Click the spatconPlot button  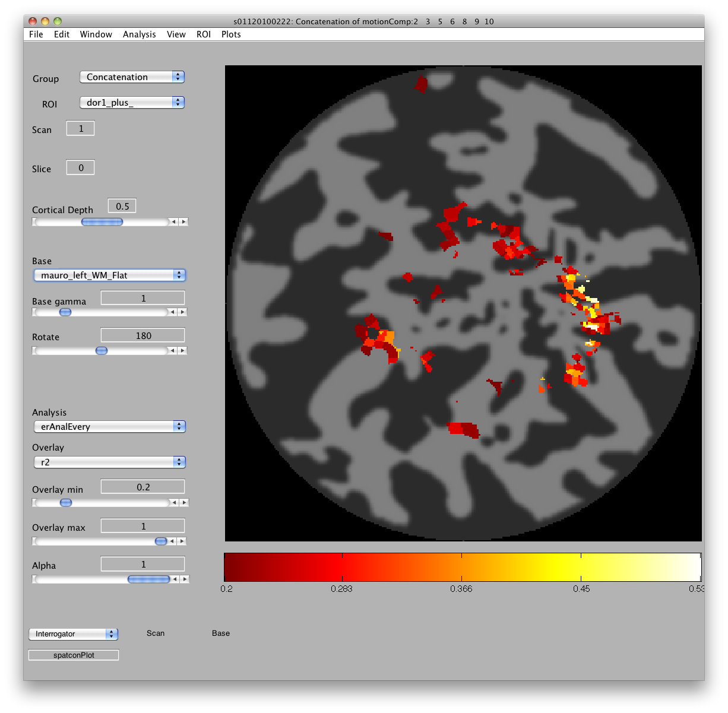click(x=74, y=655)
